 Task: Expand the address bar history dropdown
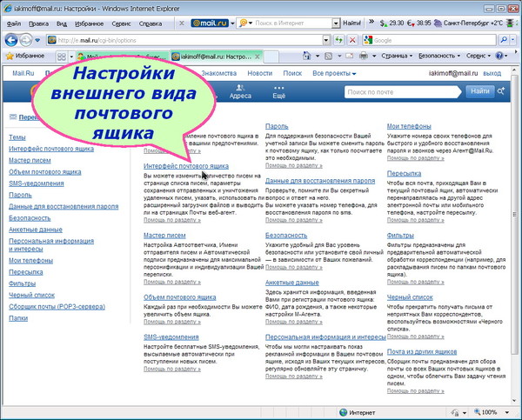coord(326,40)
